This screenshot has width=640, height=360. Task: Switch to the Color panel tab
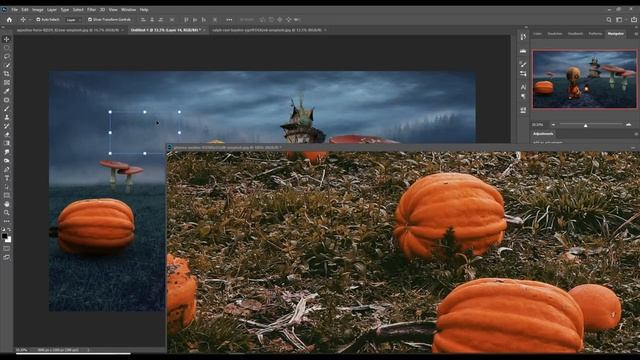click(x=538, y=34)
